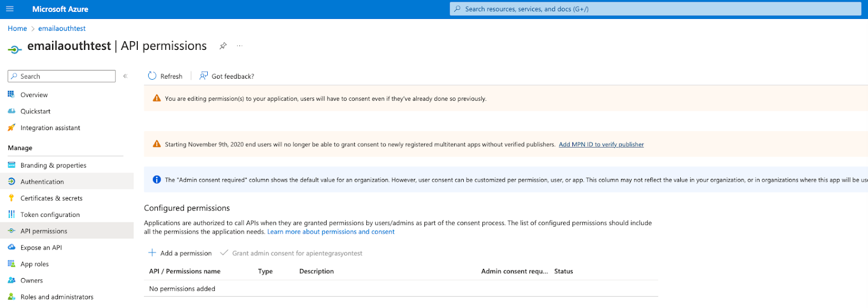Open Quickstart from the sidebar

click(35, 111)
